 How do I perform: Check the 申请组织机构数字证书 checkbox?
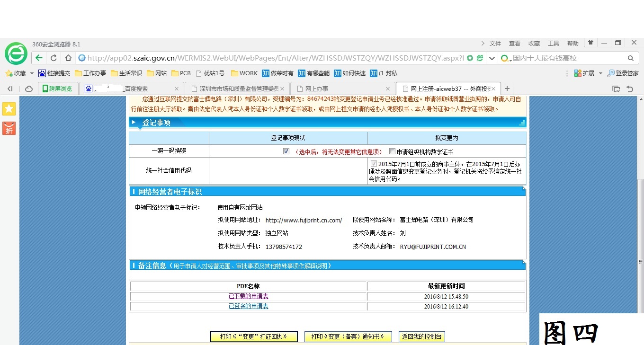pyautogui.click(x=392, y=151)
